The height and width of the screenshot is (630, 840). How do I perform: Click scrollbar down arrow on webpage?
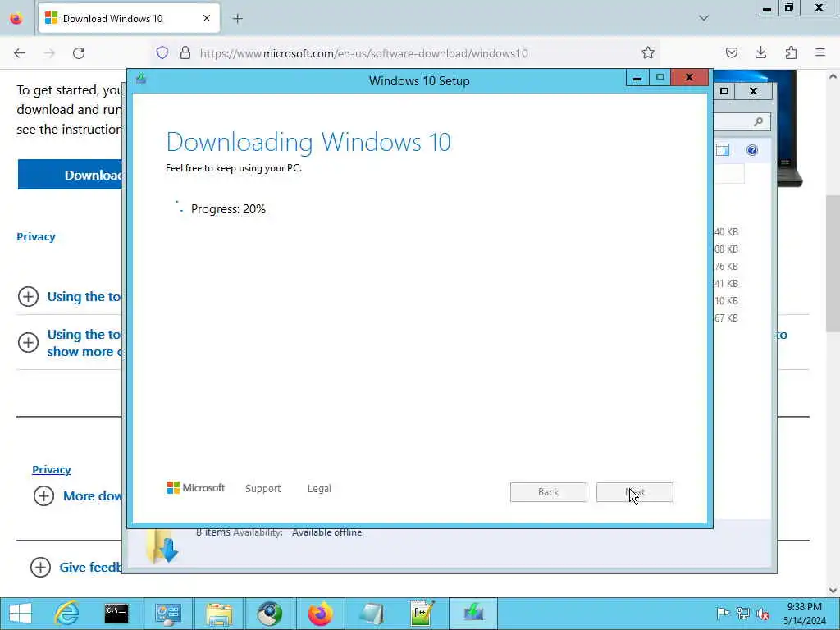[x=833, y=591]
